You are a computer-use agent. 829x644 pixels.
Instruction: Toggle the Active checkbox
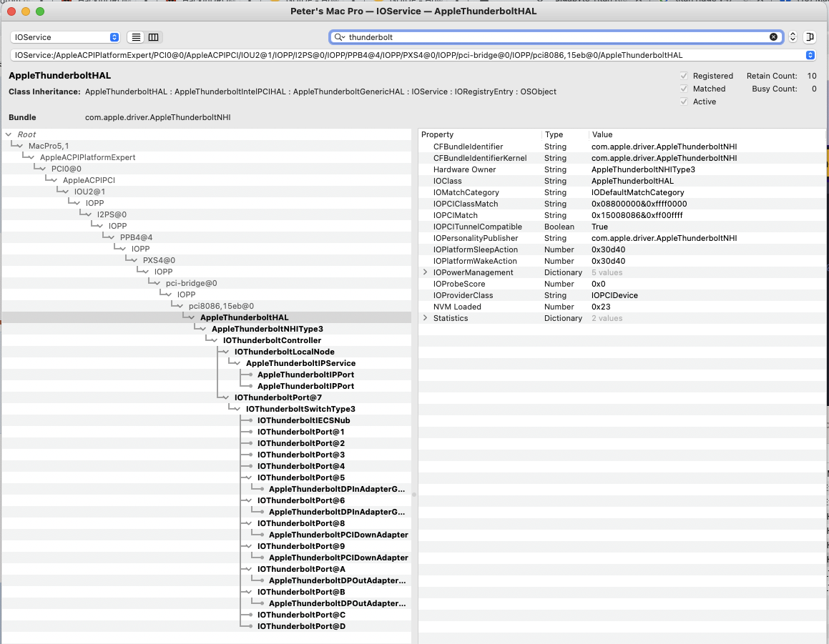tap(684, 101)
